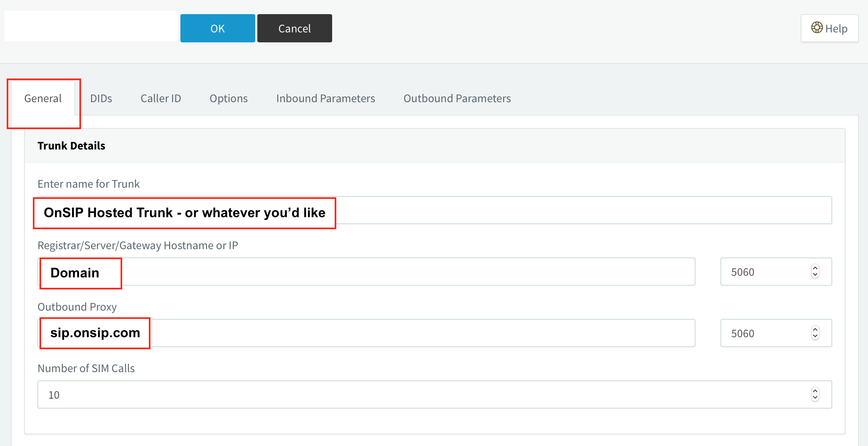868x446 pixels.
Task: Cancel the trunk configuration
Action: (x=294, y=28)
